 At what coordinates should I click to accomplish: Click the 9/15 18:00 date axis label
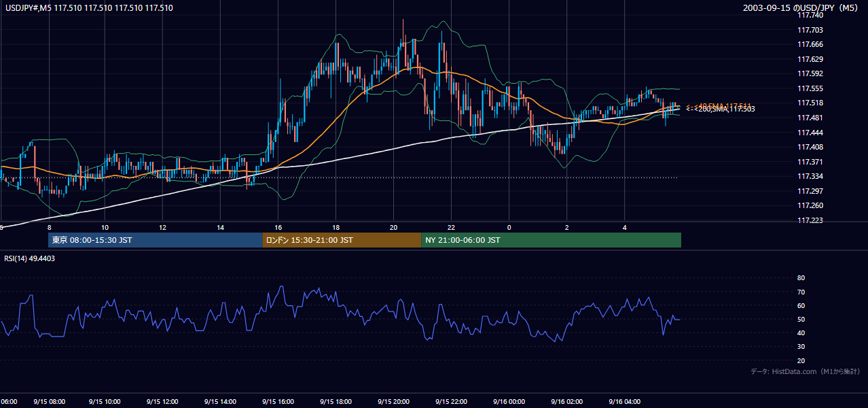(x=336, y=402)
